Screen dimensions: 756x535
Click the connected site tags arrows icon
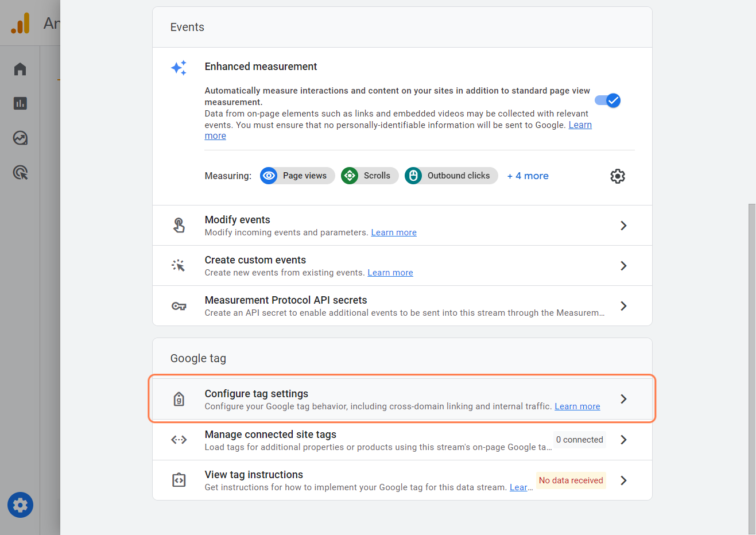tap(179, 440)
